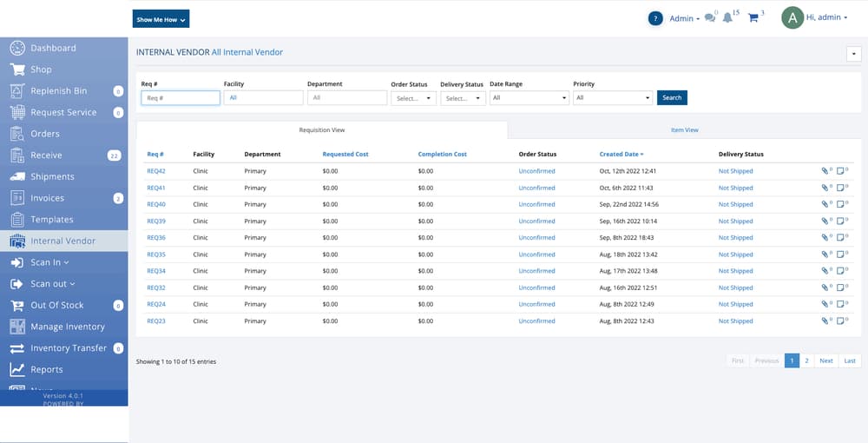Open notes icon for REQ35
The width and height of the screenshot is (868, 443).
(x=840, y=255)
